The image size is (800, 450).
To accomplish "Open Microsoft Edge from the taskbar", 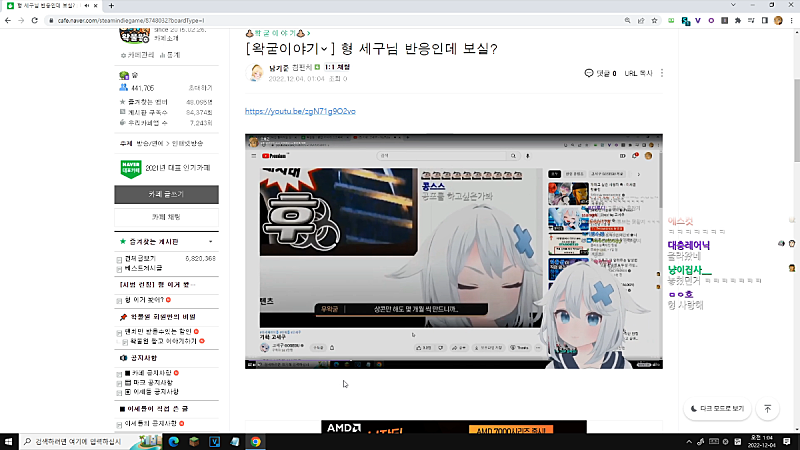I will (x=173, y=442).
